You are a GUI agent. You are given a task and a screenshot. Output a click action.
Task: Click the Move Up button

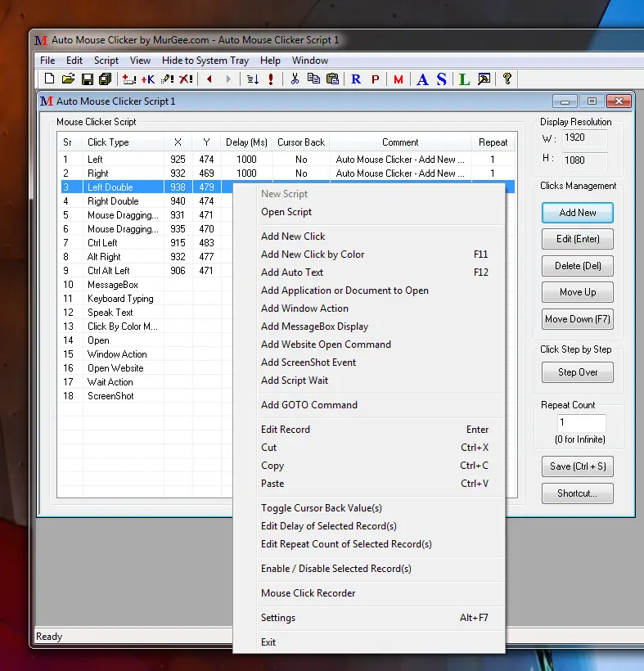(577, 292)
